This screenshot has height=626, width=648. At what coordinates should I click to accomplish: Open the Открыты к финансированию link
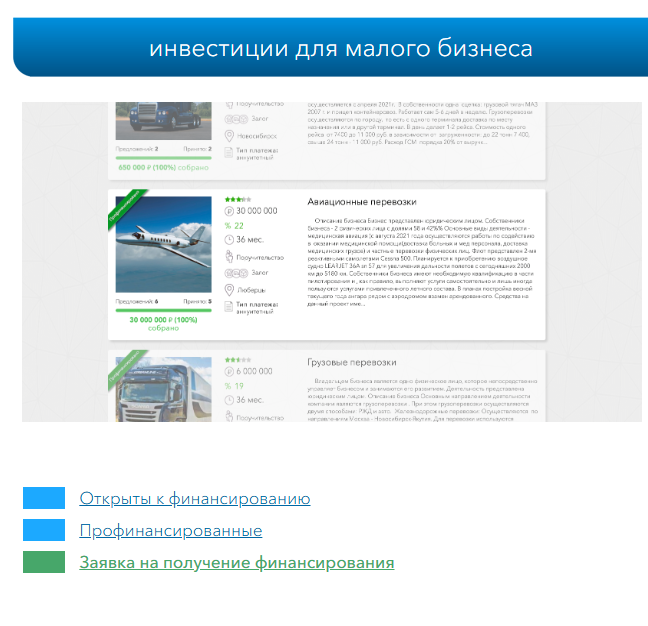195,498
